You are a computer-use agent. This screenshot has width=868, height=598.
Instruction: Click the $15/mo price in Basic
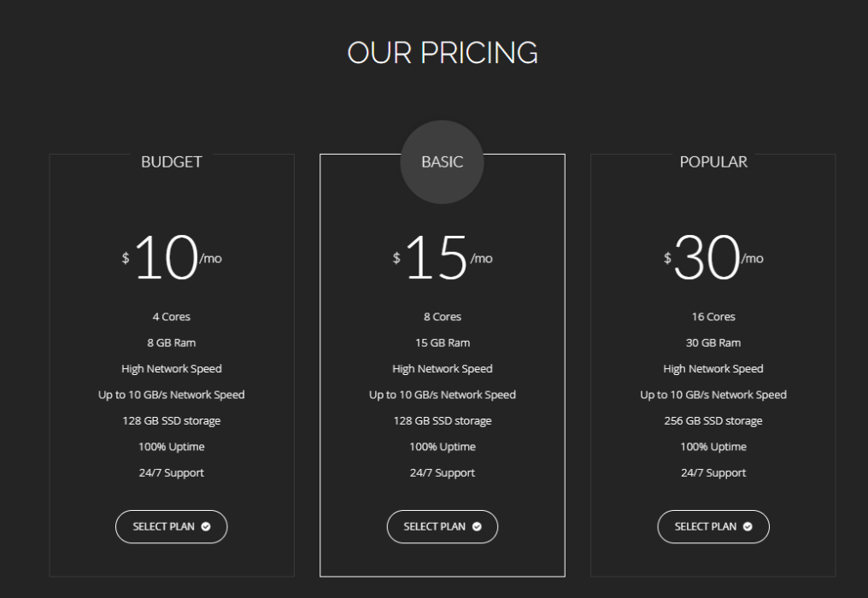[x=443, y=257]
